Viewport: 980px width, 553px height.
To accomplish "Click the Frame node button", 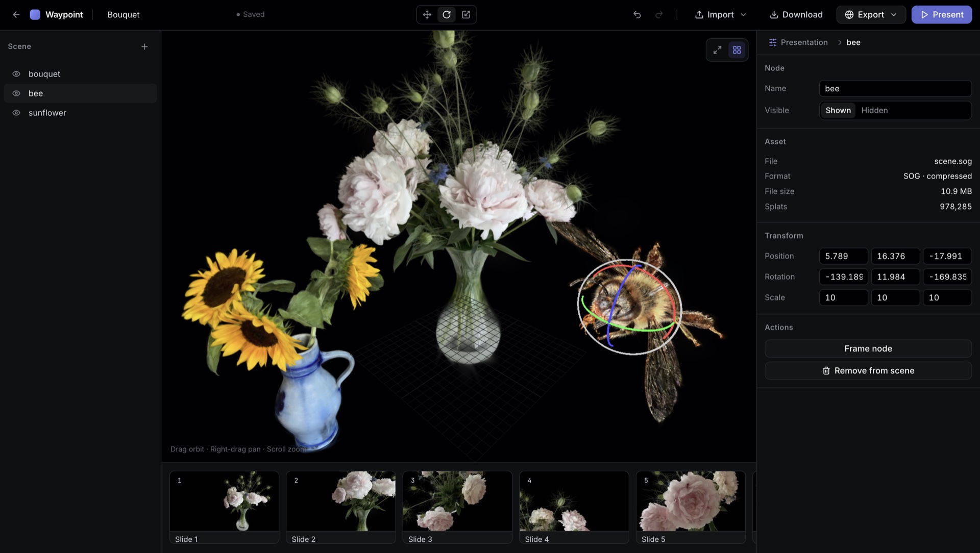I will click(x=868, y=348).
